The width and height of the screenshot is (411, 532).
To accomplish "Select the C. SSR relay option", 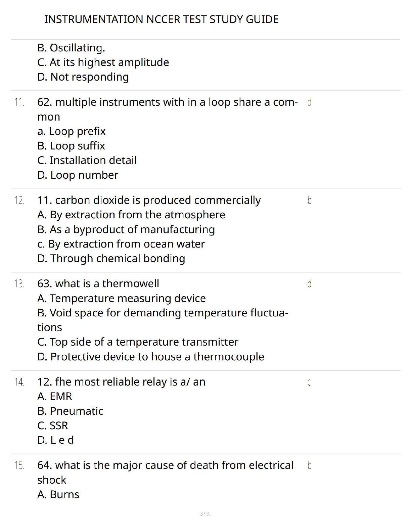I will tap(53, 426).
